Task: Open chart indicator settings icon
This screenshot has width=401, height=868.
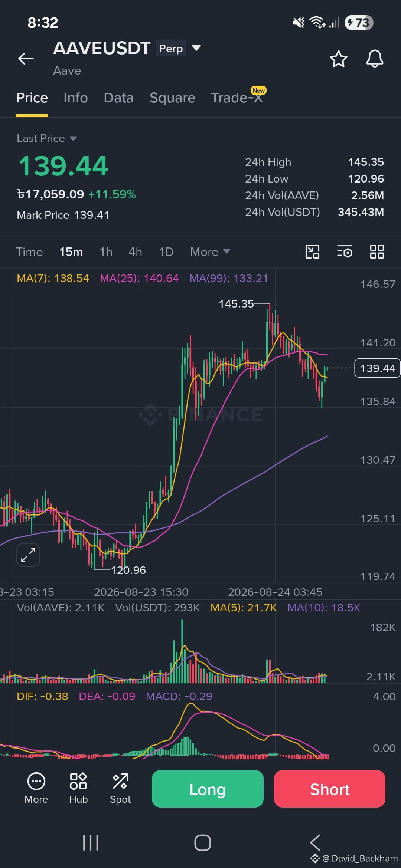Action: (345, 252)
